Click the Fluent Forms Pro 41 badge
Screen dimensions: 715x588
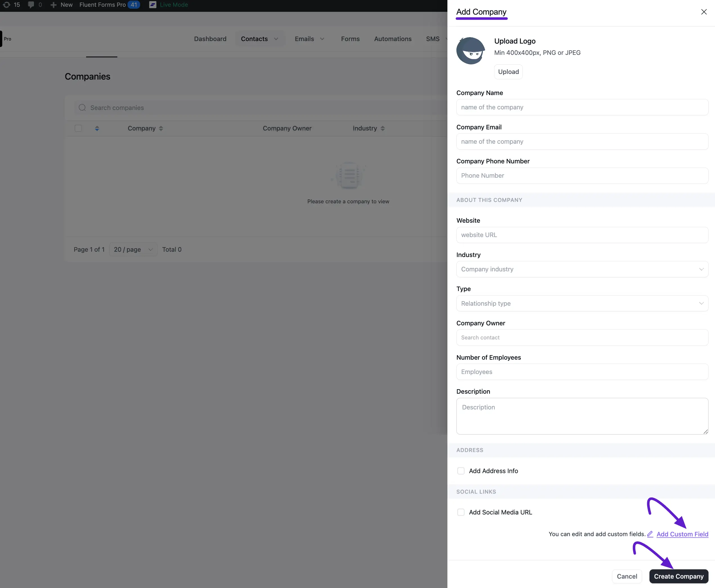[134, 5]
